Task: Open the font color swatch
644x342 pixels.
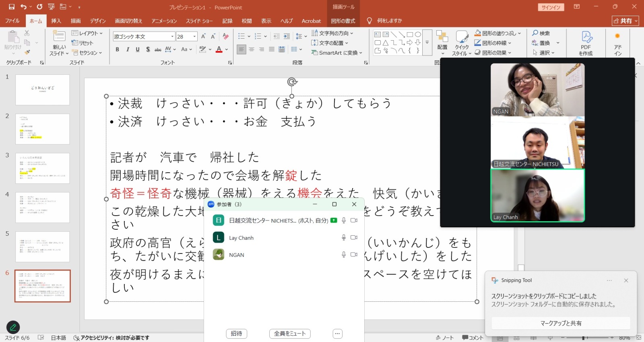Action: coord(219,49)
